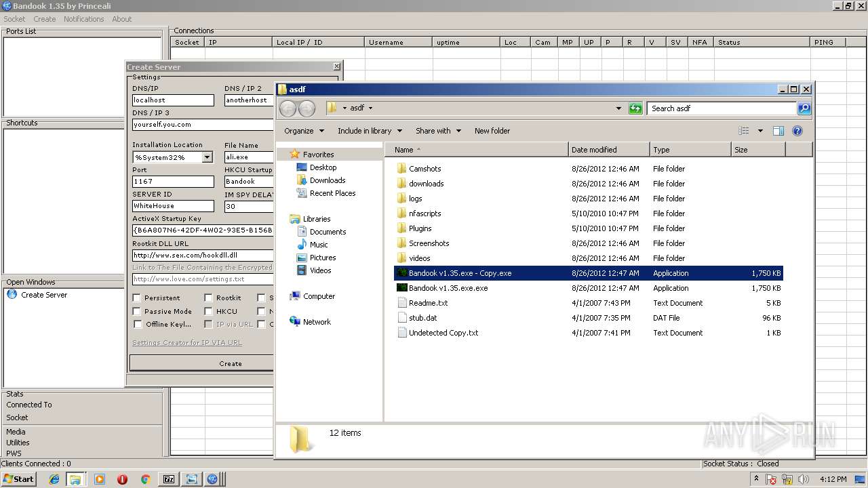
Task: Expand the Include in library dropdown
Action: click(x=370, y=131)
